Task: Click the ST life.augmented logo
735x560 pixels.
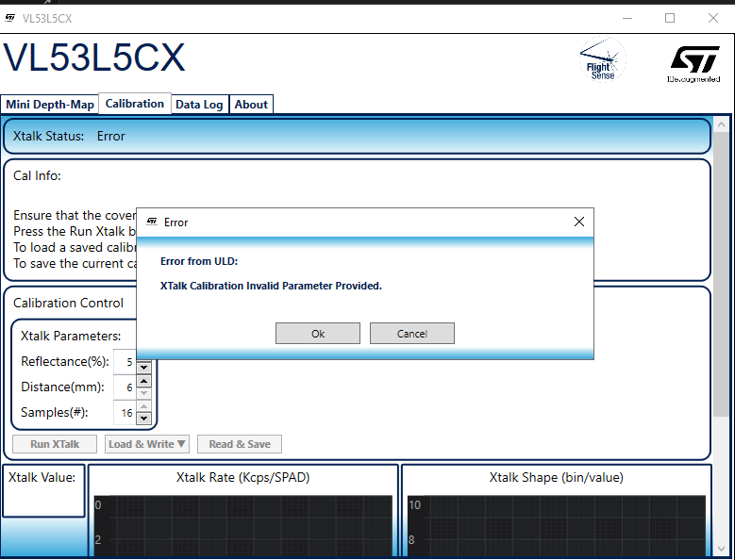Action: [x=694, y=64]
